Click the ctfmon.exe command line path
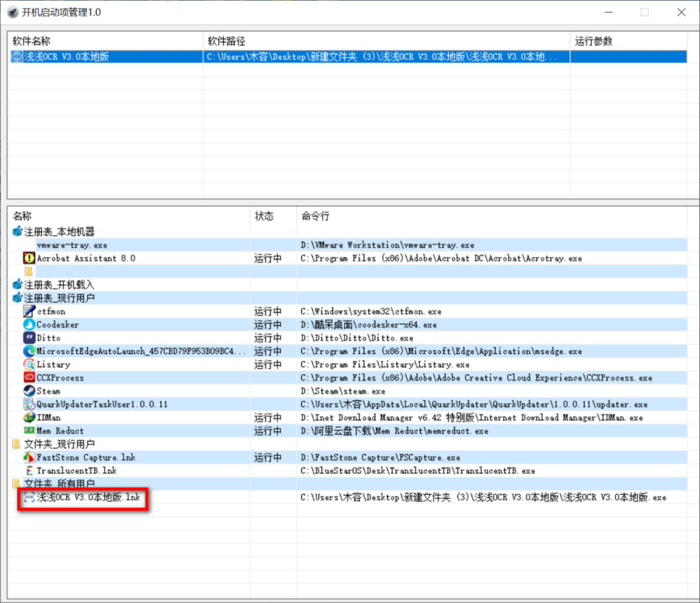The width and height of the screenshot is (700, 603). coord(371,311)
